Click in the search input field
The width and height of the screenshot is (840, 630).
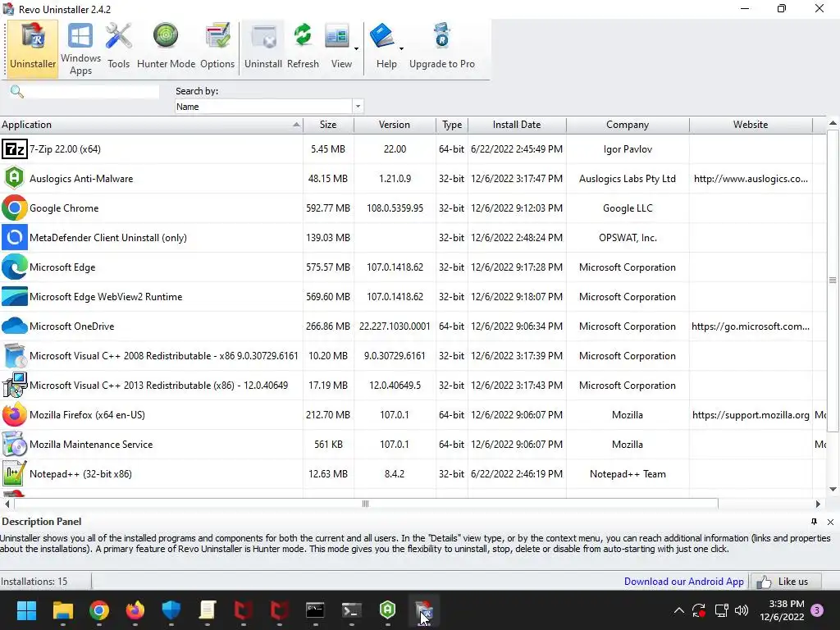point(92,92)
